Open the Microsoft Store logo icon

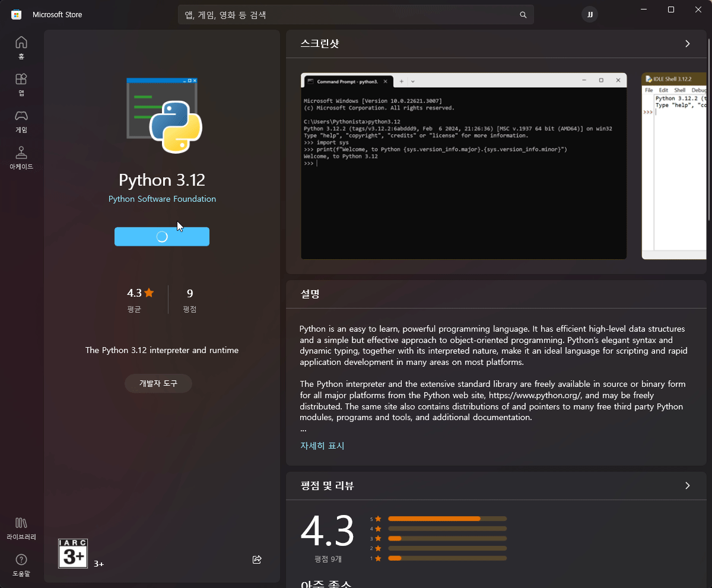[x=15, y=14]
